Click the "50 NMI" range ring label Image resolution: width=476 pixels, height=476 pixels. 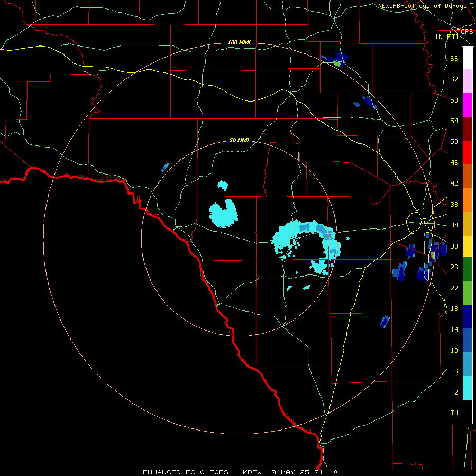[x=239, y=140]
